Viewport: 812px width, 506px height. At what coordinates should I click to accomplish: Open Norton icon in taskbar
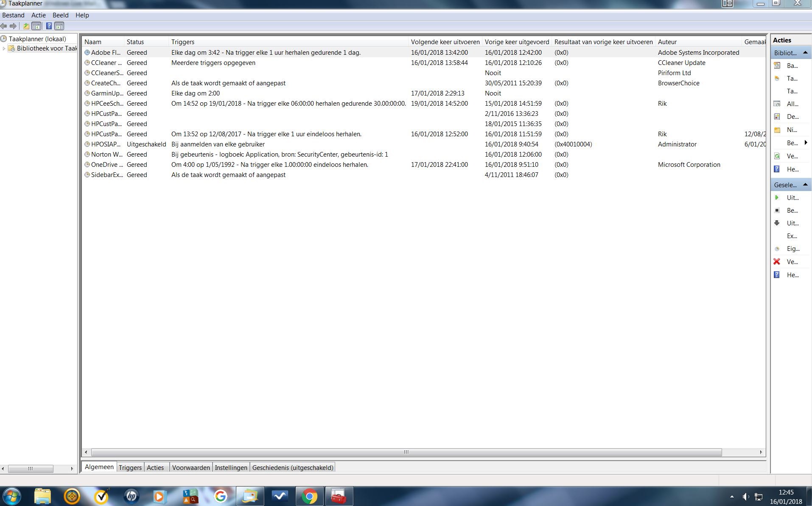click(101, 496)
